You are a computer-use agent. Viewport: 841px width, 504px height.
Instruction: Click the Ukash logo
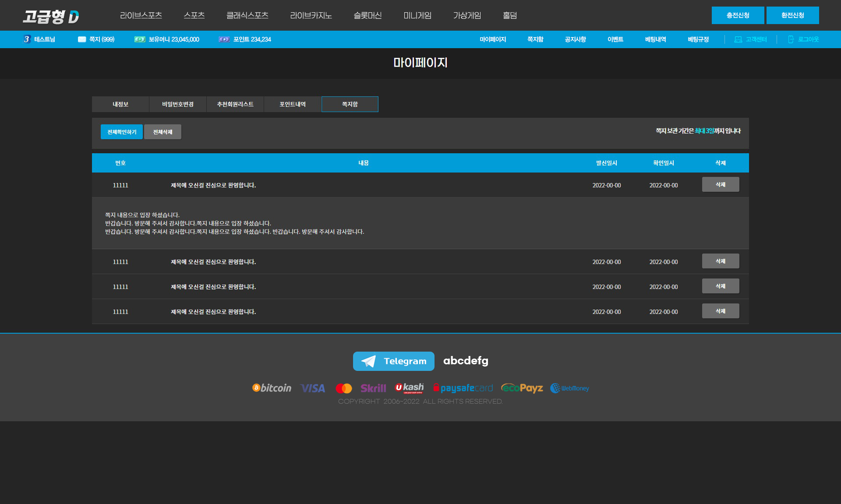click(409, 388)
